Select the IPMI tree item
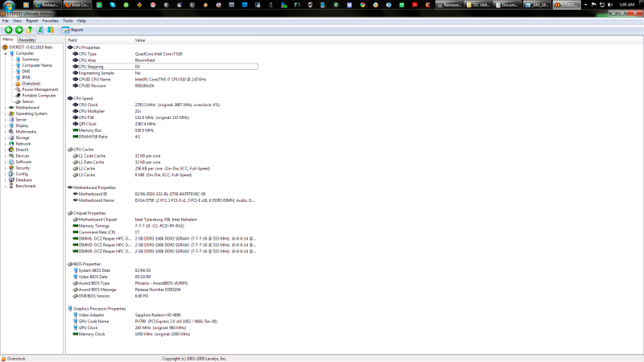The height and width of the screenshot is (362, 644). tap(27, 77)
